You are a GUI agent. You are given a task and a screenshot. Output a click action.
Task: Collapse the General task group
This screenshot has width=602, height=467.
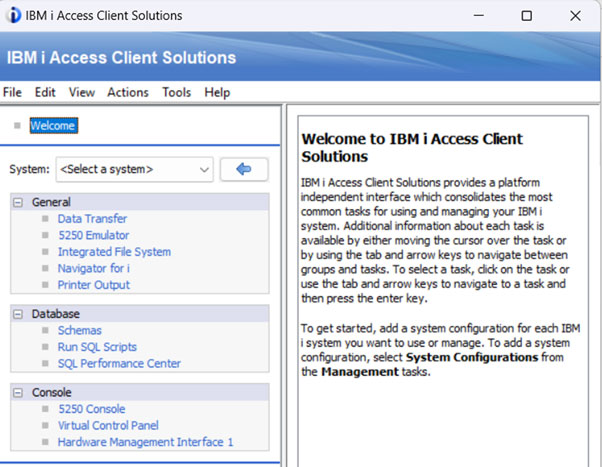point(17,202)
